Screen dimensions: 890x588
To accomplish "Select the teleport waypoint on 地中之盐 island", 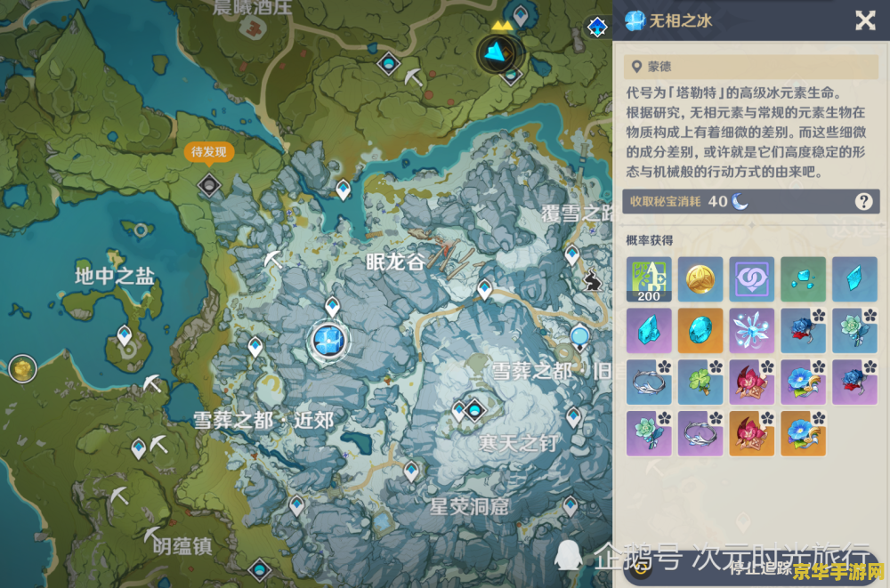I will coord(125,335).
